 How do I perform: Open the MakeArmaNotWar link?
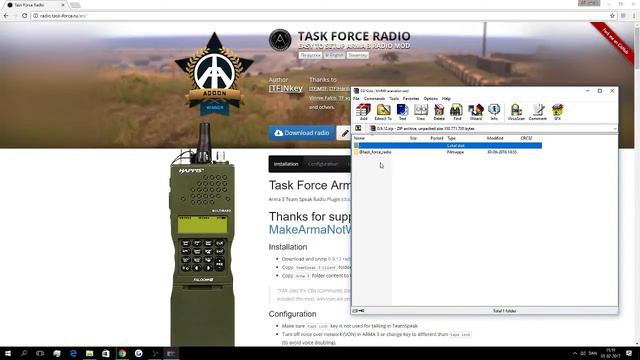pyautogui.click(x=309, y=229)
